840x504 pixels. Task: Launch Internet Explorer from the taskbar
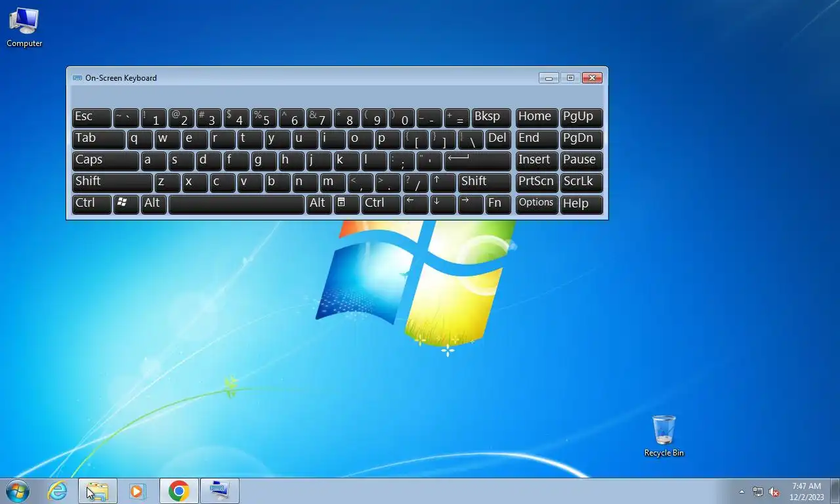(58, 491)
